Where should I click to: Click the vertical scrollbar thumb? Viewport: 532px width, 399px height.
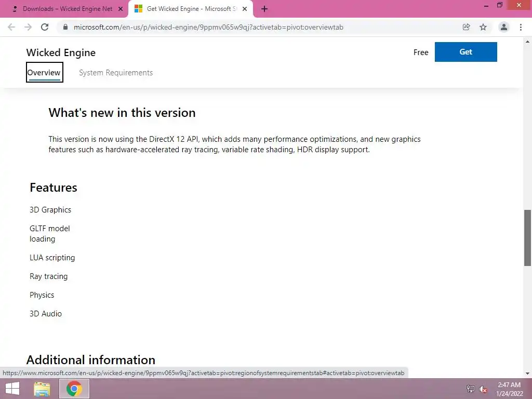[528, 238]
